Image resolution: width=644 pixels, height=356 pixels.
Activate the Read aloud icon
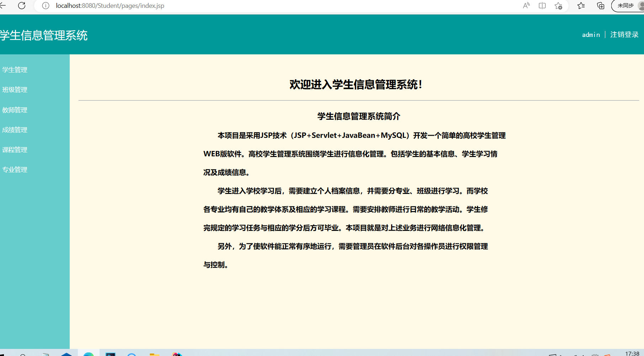(526, 6)
